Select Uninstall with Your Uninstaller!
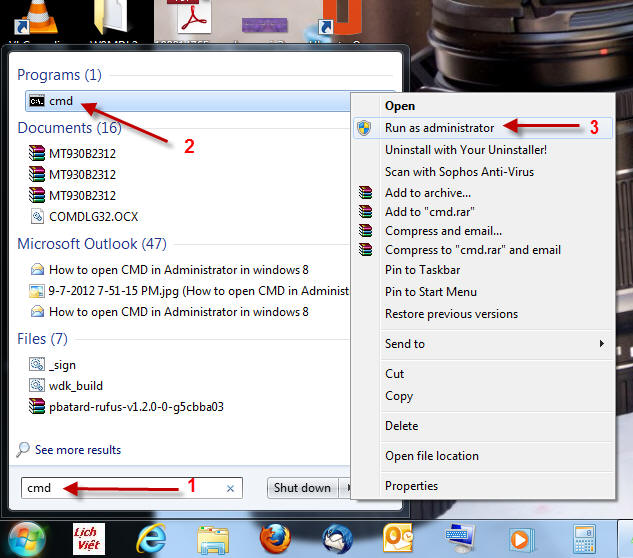Viewport: 633px width, 558px height. pyautogui.click(x=466, y=150)
